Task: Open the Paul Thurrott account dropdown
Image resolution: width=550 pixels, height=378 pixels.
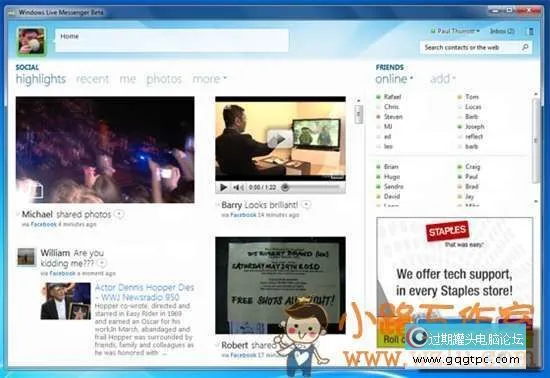Action: [455, 31]
